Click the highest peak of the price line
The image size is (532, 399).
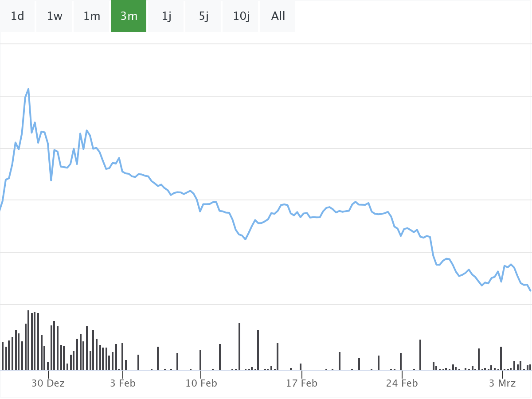point(28,89)
